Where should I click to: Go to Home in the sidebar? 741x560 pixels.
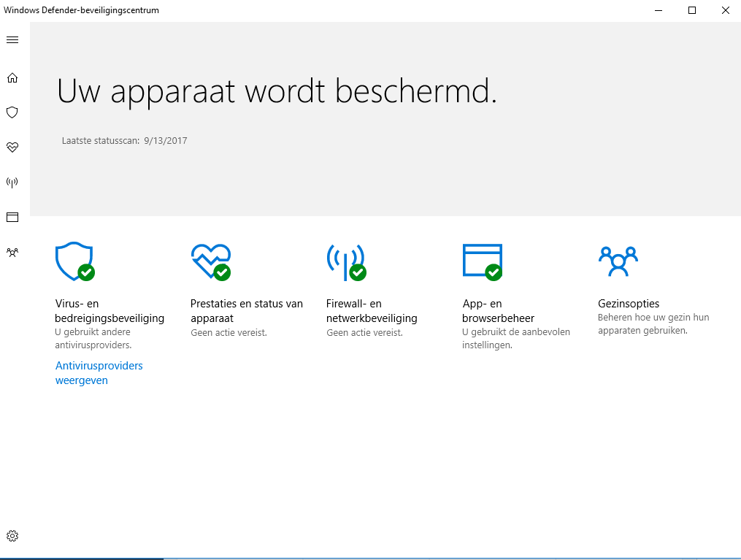[x=12, y=77]
